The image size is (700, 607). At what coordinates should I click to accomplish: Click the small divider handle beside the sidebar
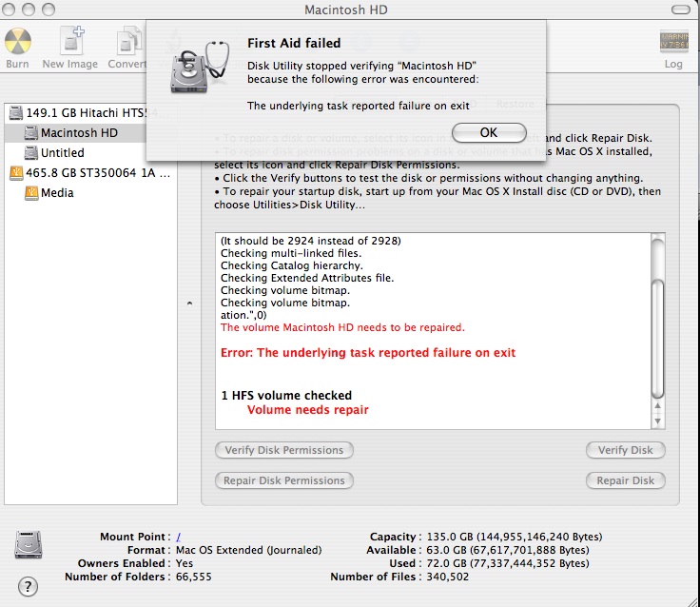click(x=189, y=303)
